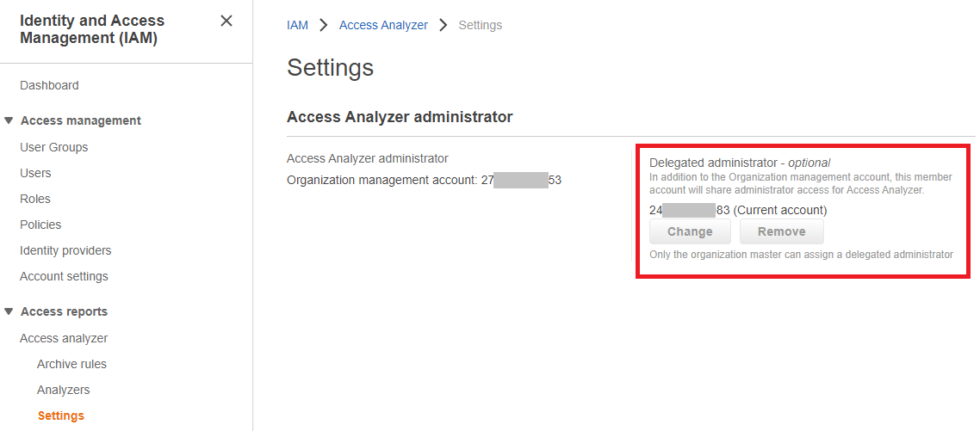Click breadcrumb chevron after Access Analyzer
Viewport: 980px width, 431px height.
[443, 25]
